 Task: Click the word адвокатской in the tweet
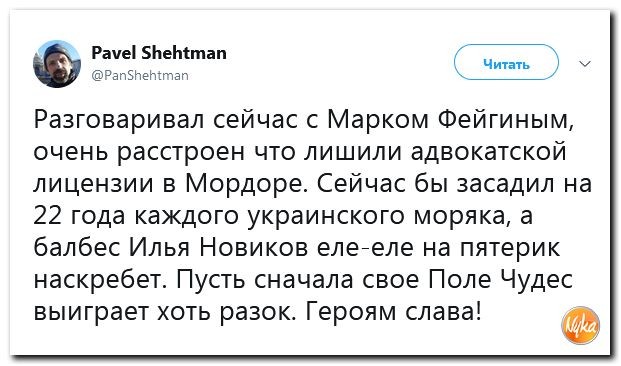(x=488, y=152)
